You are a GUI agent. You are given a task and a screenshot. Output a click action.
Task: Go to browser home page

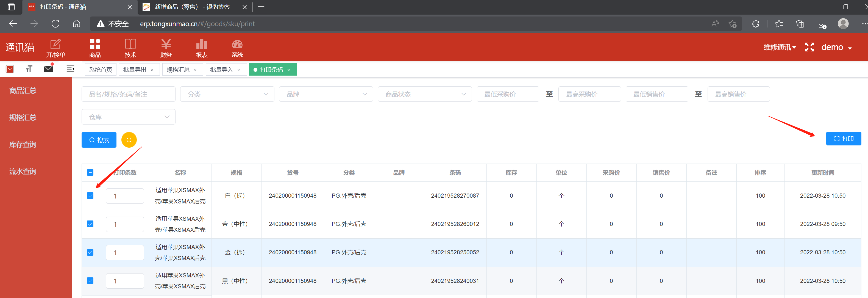[76, 24]
